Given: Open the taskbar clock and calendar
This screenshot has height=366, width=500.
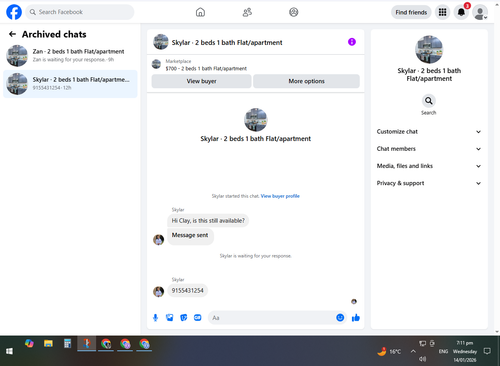Looking at the screenshot, I should pyautogui.click(x=465, y=351).
